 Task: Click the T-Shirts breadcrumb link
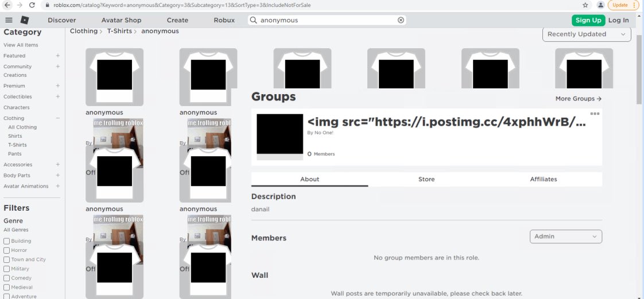[119, 31]
